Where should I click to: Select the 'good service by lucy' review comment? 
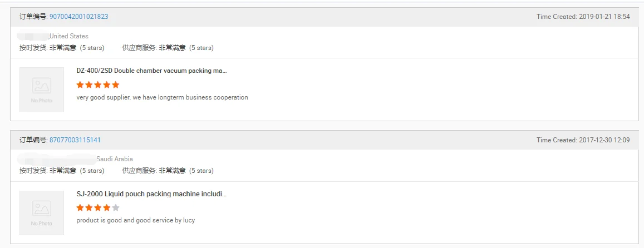(x=136, y=220)
